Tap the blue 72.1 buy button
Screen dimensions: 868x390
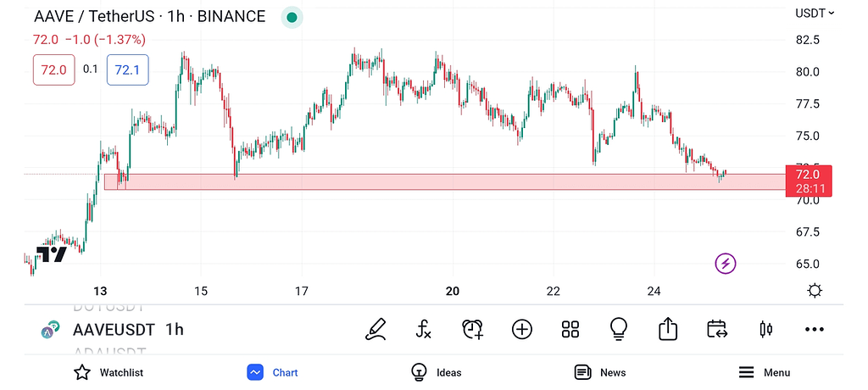(x=127, y=70)
